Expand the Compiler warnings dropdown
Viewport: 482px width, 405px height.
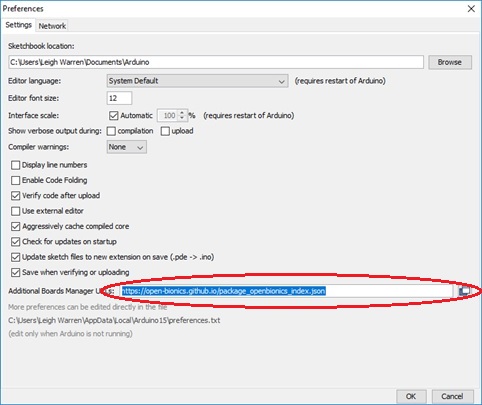click(126, 147)
